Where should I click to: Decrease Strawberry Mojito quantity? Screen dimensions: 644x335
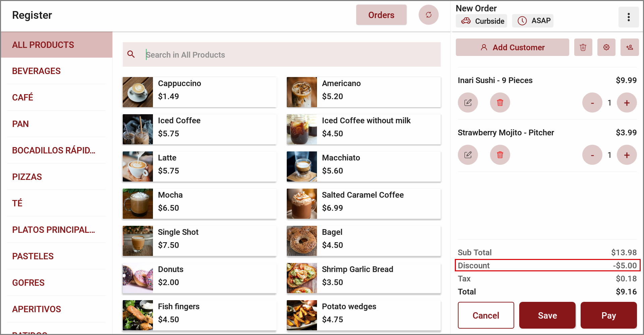592,155
